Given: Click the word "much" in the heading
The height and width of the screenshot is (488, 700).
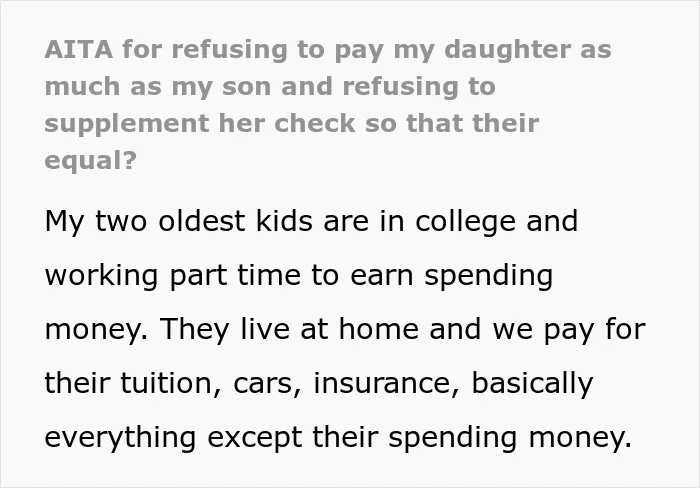Looking at the screenshot, I should click(x=82, y=86).
